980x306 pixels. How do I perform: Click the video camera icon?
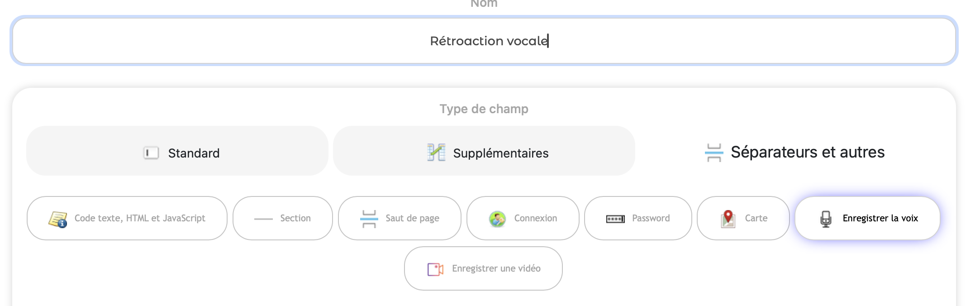[435, 269]
